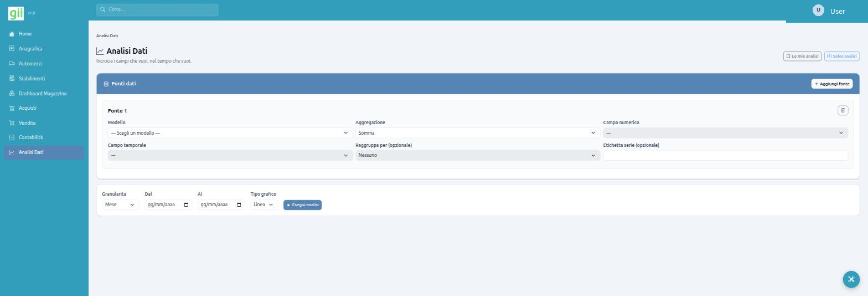Click the v1.0 version label
The width and height of the screenshot is (868, 296).
(31, 13)
